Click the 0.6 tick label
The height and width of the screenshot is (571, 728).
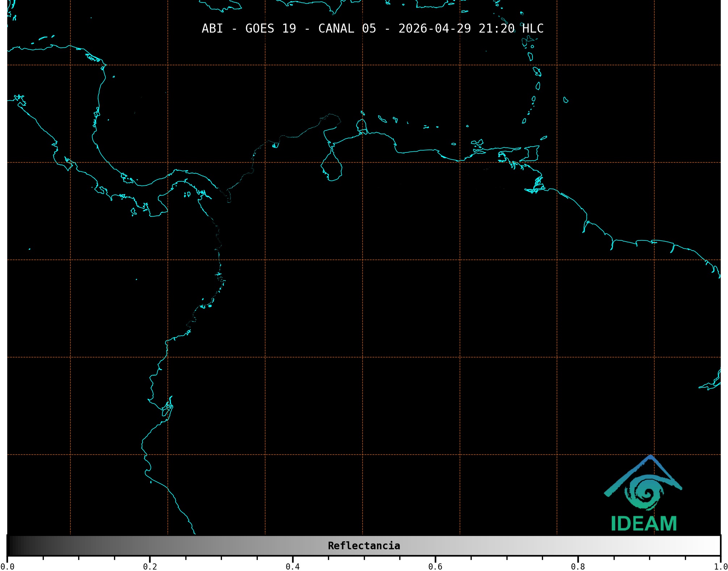(x=435, y=567)
